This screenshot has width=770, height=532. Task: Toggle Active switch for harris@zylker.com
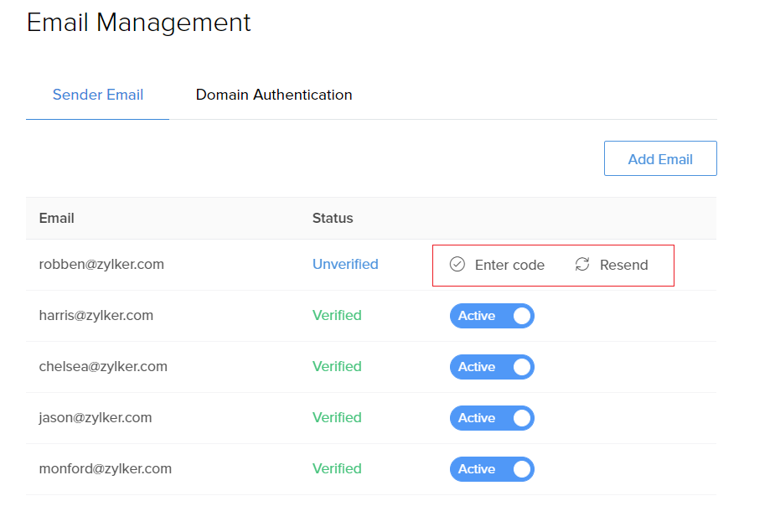(x=492, y=316)
